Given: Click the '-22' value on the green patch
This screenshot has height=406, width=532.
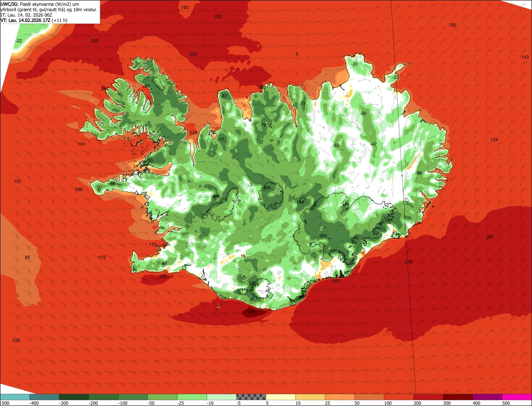Looking at the screenshot, I should click(19, 41).
